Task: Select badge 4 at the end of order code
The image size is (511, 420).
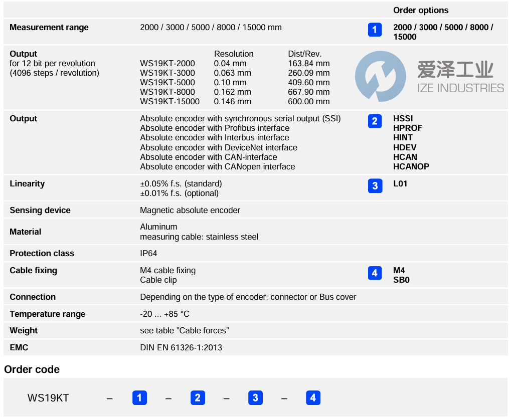Action: pyautogui.click(x=313, y=397)
